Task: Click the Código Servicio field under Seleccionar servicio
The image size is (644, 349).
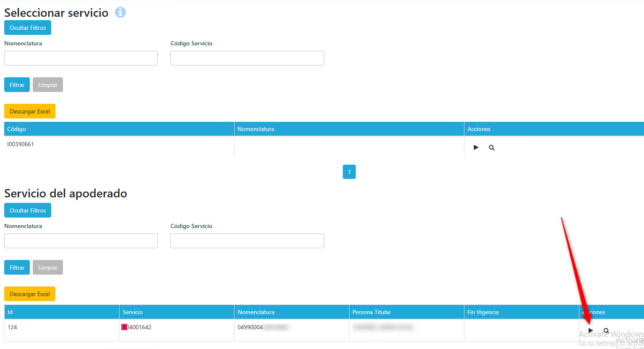Action: tap(247, 58)
